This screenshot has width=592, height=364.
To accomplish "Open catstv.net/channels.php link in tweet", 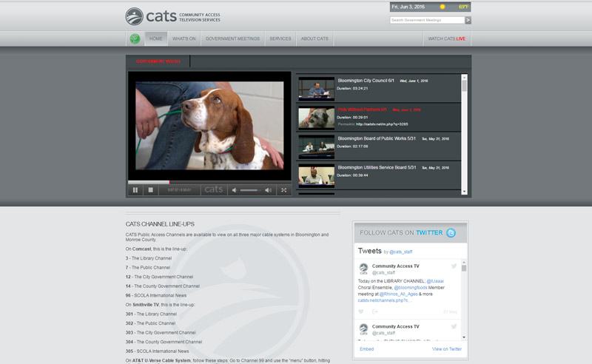I will coord(385,300).
